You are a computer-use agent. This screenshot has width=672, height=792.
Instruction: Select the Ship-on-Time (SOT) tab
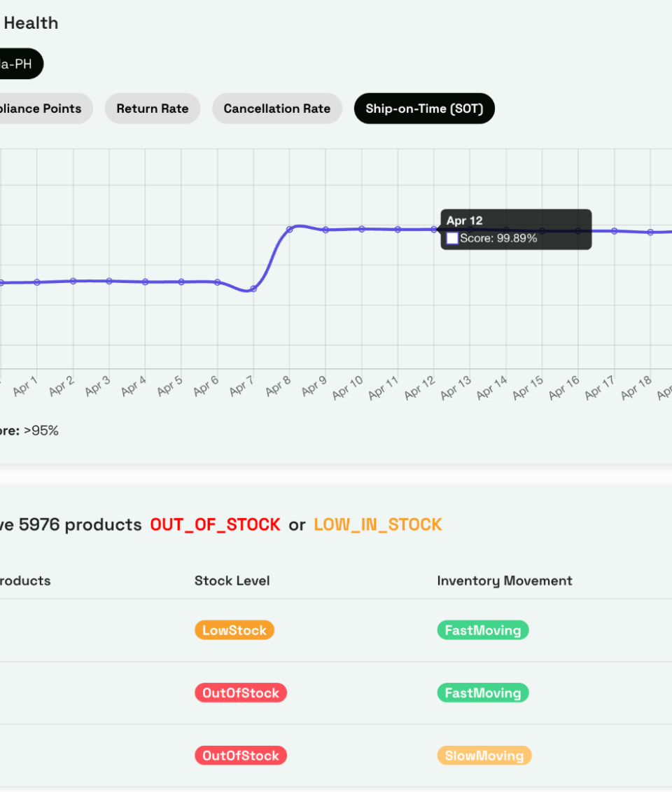tap(424, 109)
